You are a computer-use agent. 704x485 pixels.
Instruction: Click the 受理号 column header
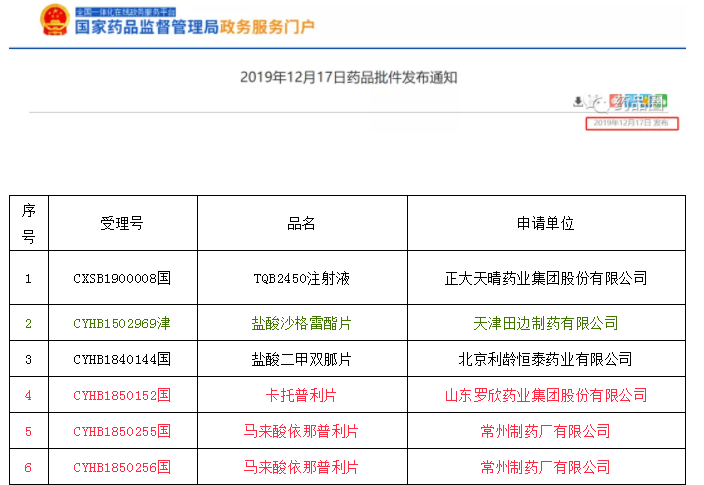[122, 223]
